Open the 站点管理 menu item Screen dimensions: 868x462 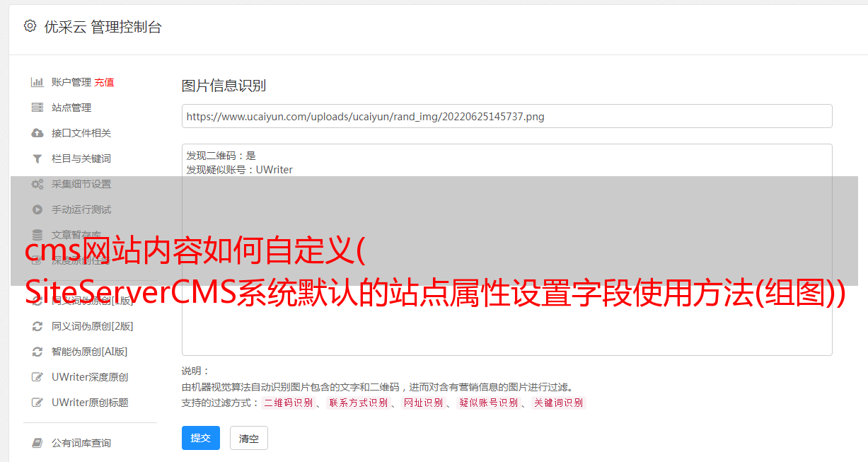pos(71,108)
